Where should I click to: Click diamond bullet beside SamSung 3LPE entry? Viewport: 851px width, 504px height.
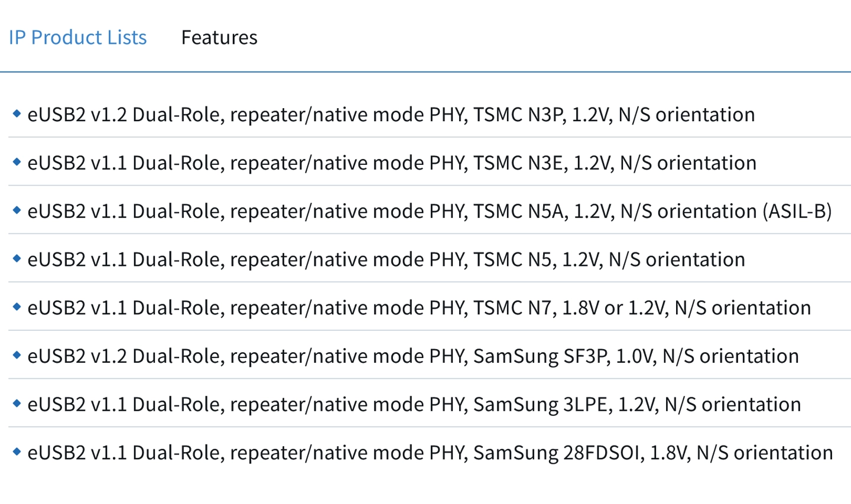pyautogui.click(x=17, y=404)
